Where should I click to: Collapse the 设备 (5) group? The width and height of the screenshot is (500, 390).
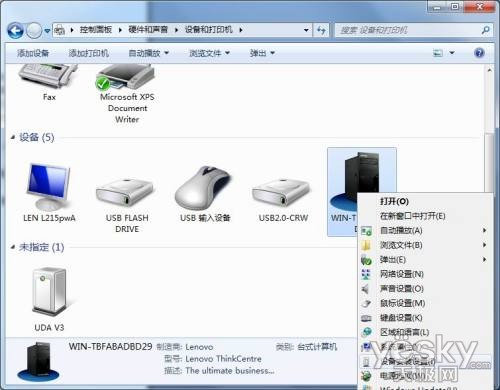tap(13, 137)
